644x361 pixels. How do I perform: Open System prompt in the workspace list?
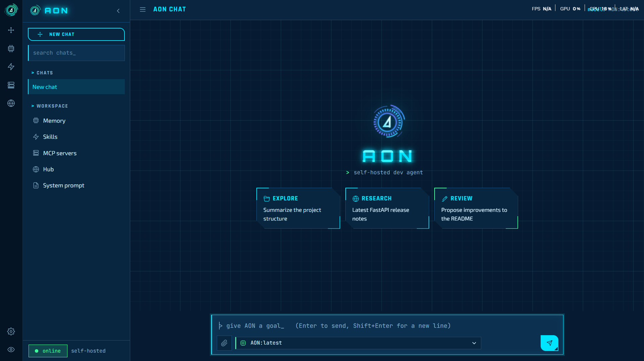(x=77, y=185)
